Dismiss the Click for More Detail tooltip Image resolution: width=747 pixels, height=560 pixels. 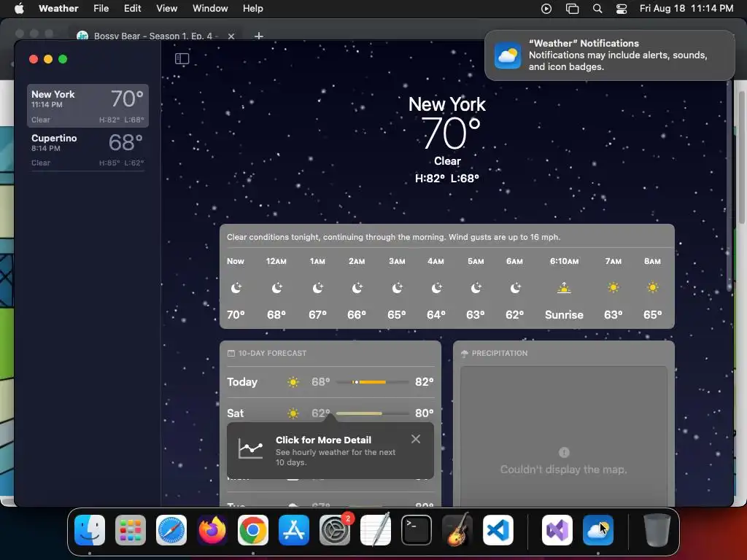(415, 439)
